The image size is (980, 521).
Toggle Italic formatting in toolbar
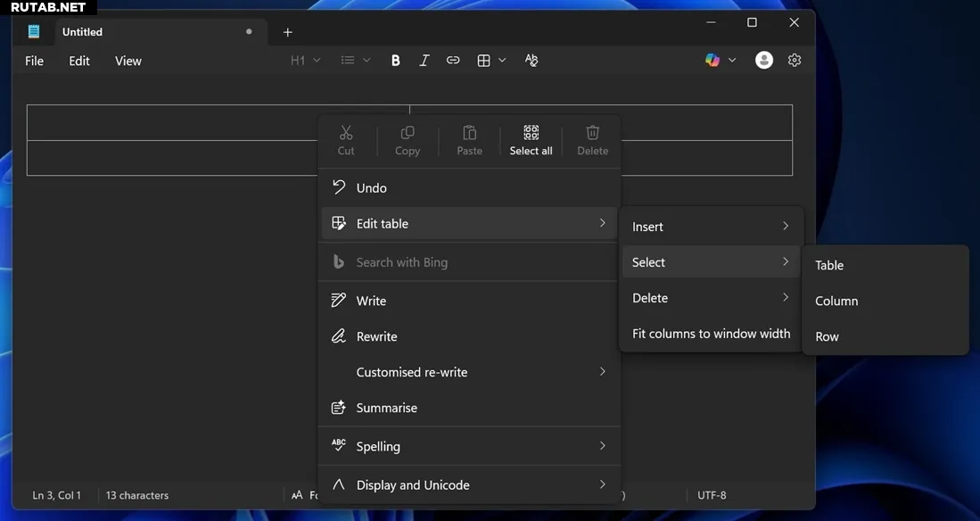(424, 61)
